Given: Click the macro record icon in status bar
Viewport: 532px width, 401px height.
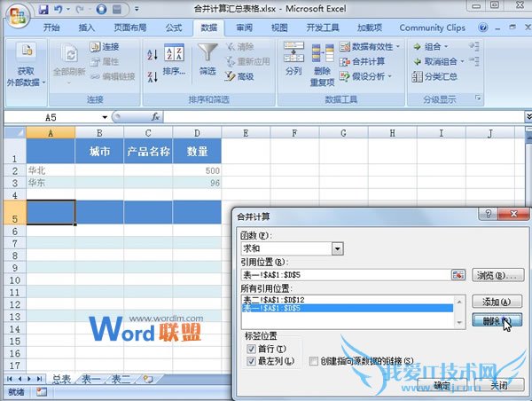Looking at the screenshot, I should (42, 392).
